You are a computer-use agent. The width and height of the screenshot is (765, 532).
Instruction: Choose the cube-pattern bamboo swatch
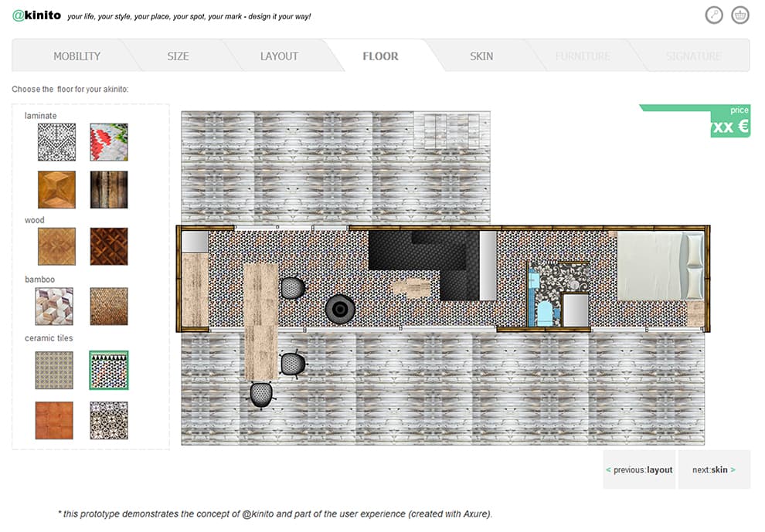pyautogui.click(x=54, y=307)
